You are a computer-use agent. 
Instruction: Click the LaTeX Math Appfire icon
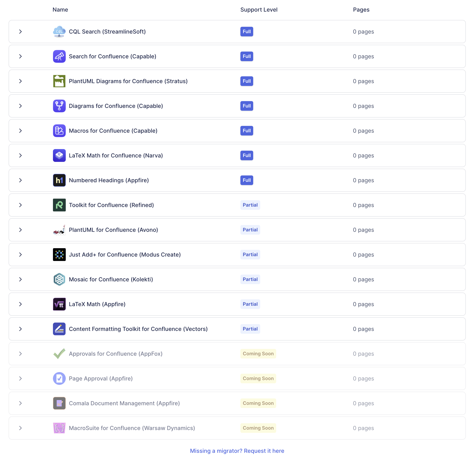pos(59,304)
